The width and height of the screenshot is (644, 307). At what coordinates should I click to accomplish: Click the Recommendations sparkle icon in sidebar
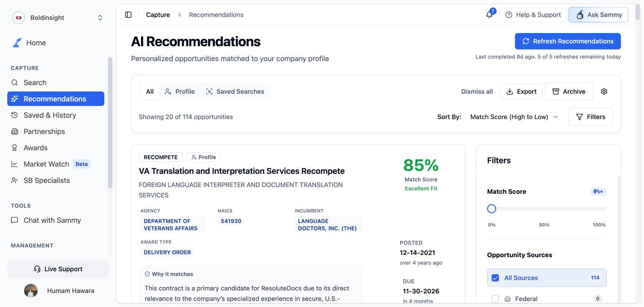point(15,99)
